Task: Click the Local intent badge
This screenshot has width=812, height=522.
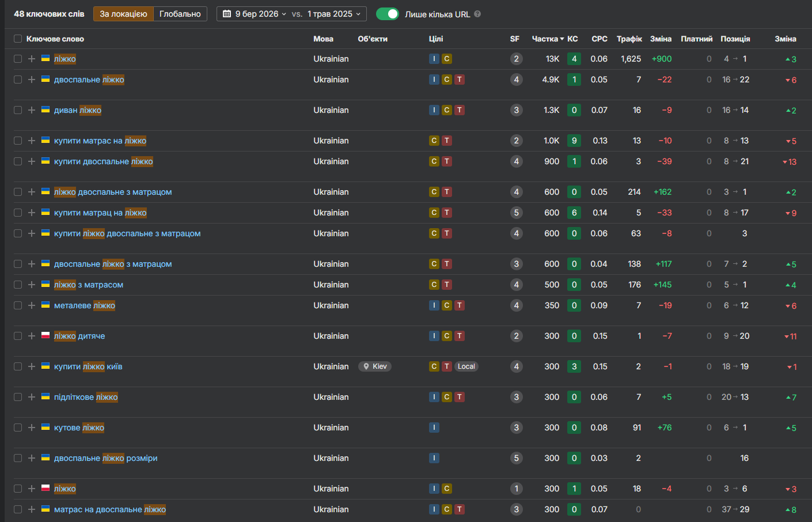Action: pos(466,366)
